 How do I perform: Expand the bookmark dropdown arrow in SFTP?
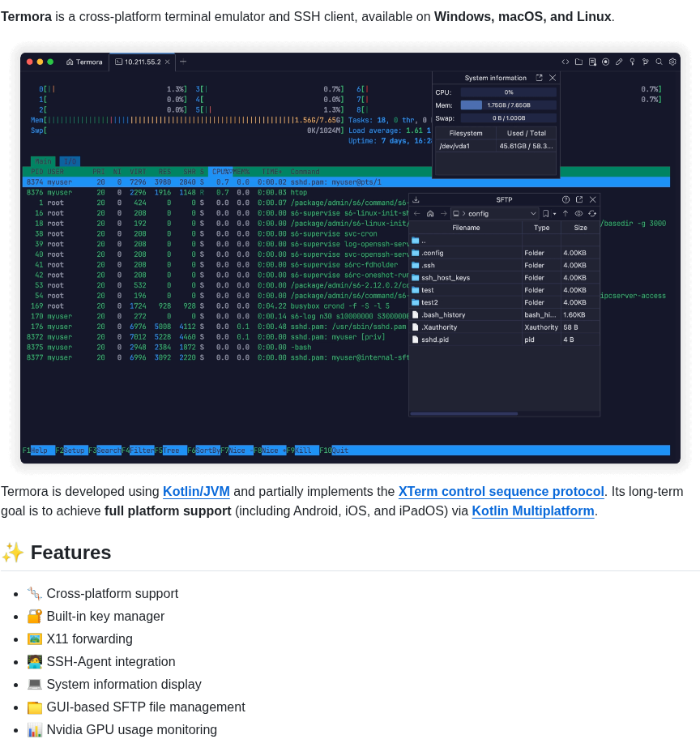pyautogui.click(x=554, y=214)
